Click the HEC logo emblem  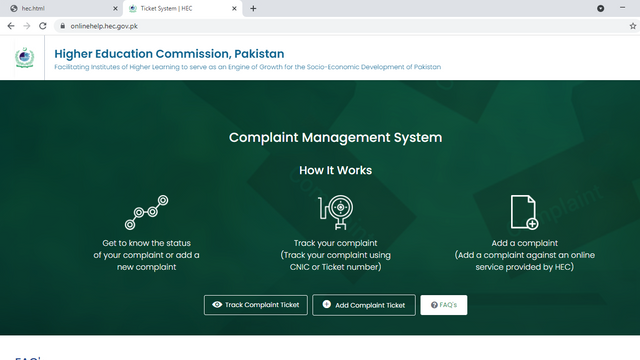pyautogui.click(x=24, y=58)
